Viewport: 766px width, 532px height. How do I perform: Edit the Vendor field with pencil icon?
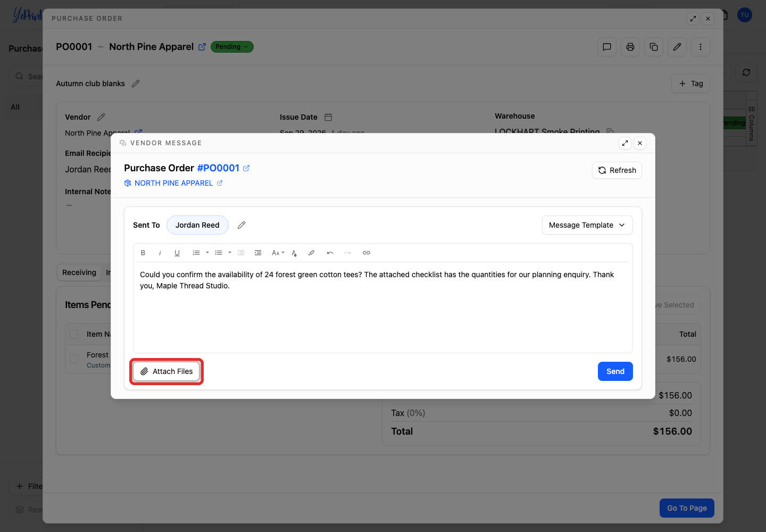(x=101, y=117)
